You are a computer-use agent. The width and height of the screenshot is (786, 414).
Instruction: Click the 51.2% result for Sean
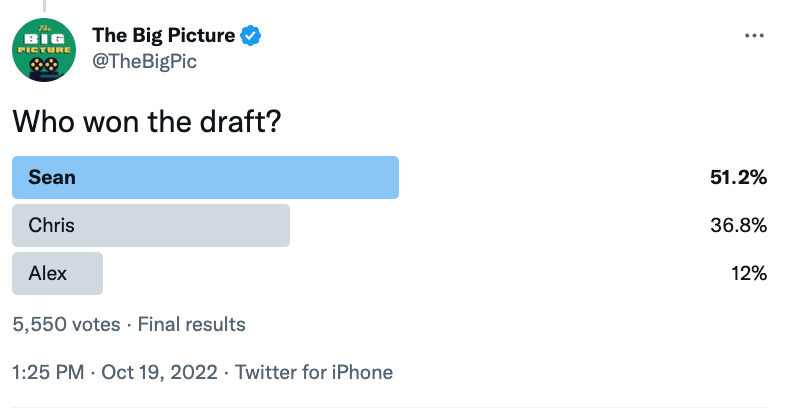(x=738, y=178)
